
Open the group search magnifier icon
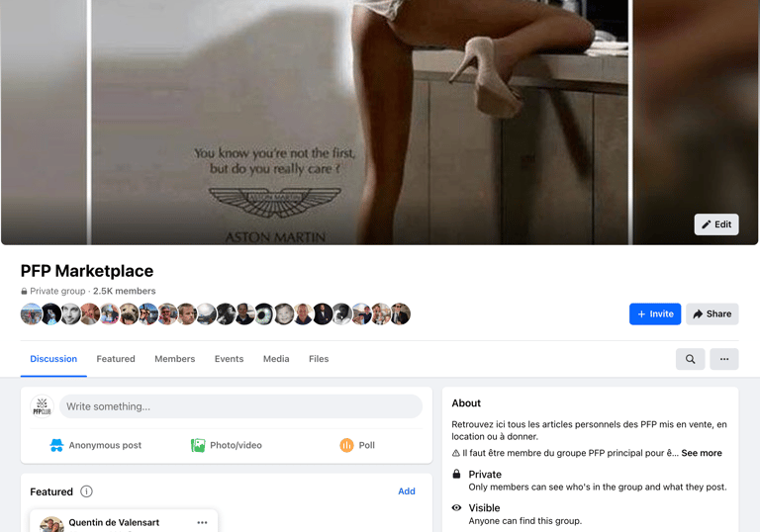(690, 359)
